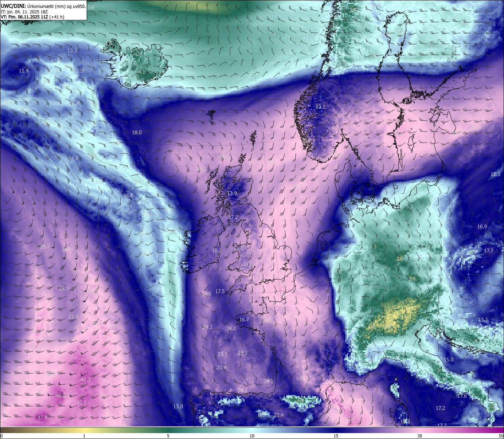The height and width of the screenshot is (439, 504).
Task: Click the initial time line "IT: þri. 04. 11. 2025 18Z"
Action: pos(24,12)
